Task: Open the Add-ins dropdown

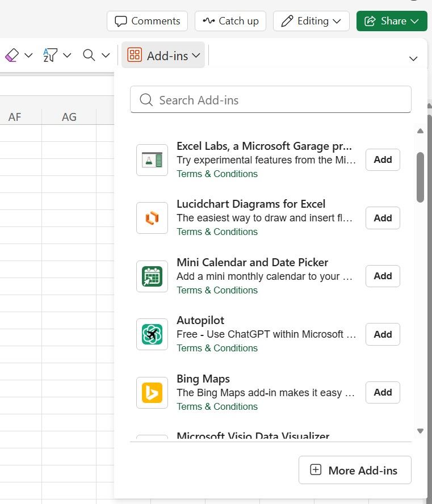Action: click(163, 55)
